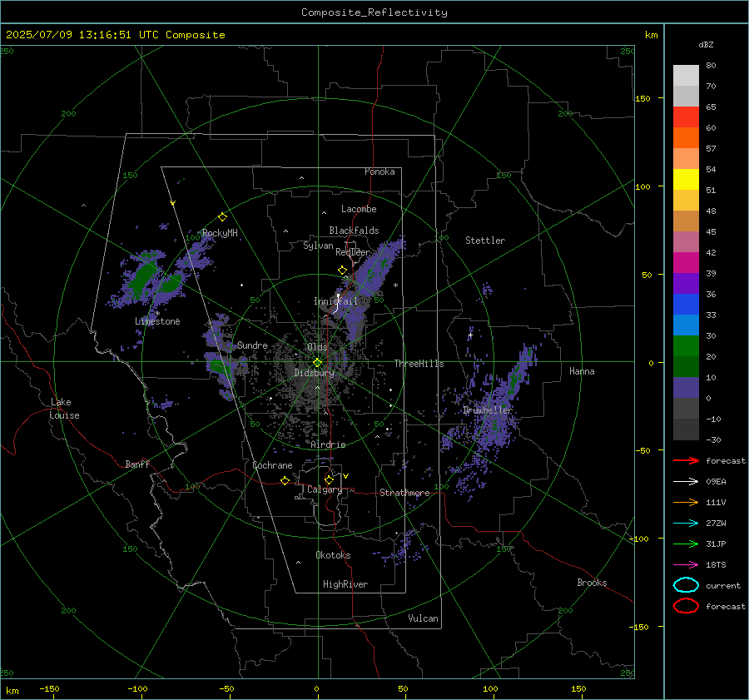Select the magenta 39-42 dBZ color block
This screenshot has height=700, width=749.
tap(686, 263)
